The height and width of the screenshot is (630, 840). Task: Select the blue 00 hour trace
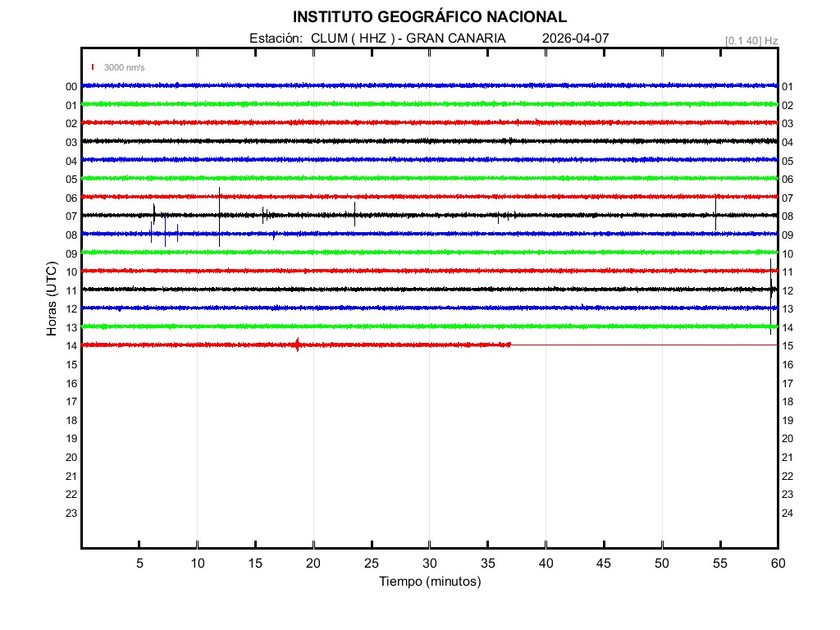(x=429, y=85)
